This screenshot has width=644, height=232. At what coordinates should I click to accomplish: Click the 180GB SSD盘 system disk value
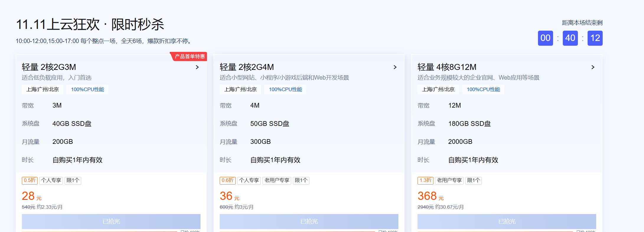[x=469, y=124]
